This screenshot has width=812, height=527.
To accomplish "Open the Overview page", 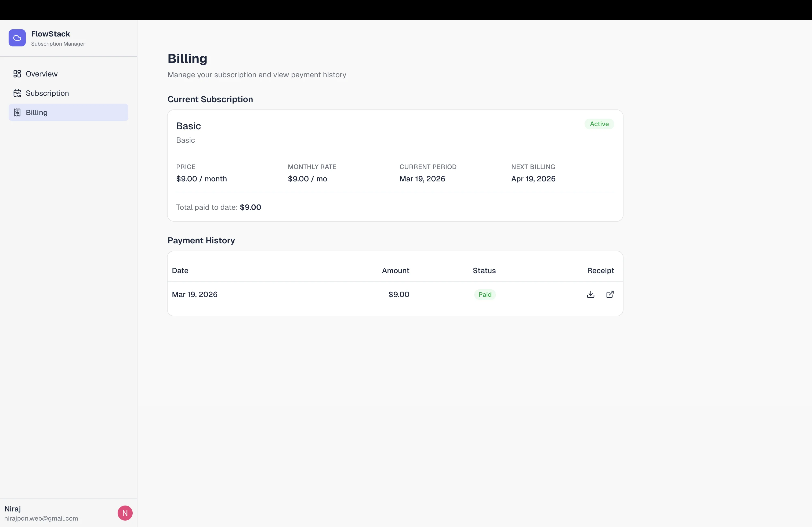I will pos(42,74).
